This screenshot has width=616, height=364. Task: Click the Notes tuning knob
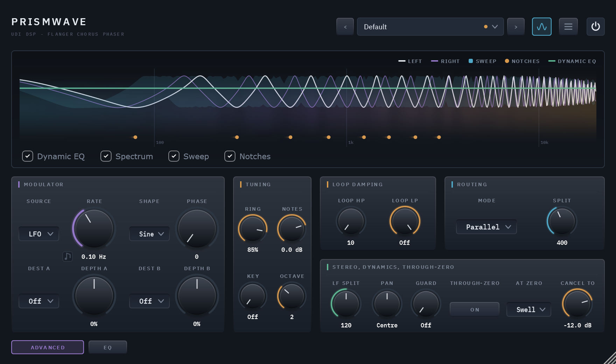pos(292,229)
